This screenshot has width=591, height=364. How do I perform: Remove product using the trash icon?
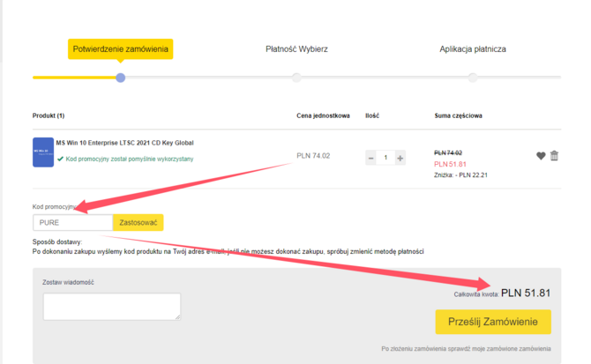click(554, 156)
